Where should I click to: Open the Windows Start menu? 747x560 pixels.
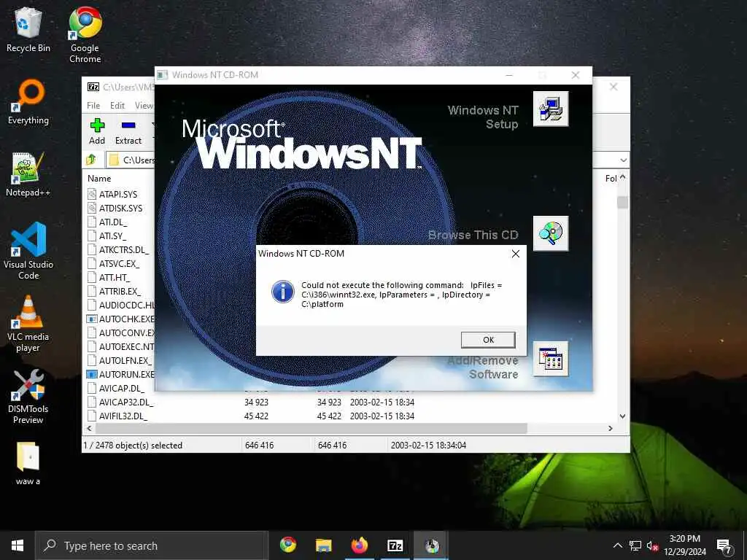pyautogui.click(x=18, y=545)
